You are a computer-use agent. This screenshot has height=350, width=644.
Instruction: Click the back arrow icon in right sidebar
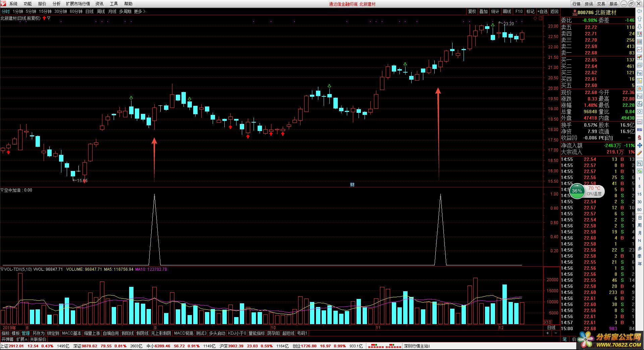(x=640, y=11)
